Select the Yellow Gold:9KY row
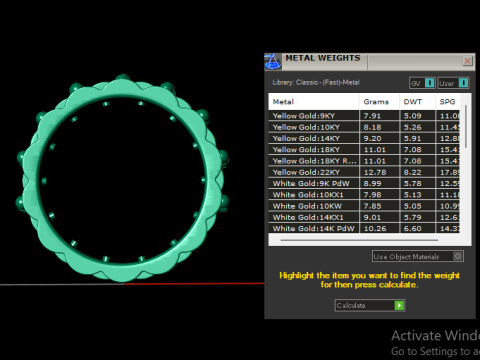 (x=364, y=116)
